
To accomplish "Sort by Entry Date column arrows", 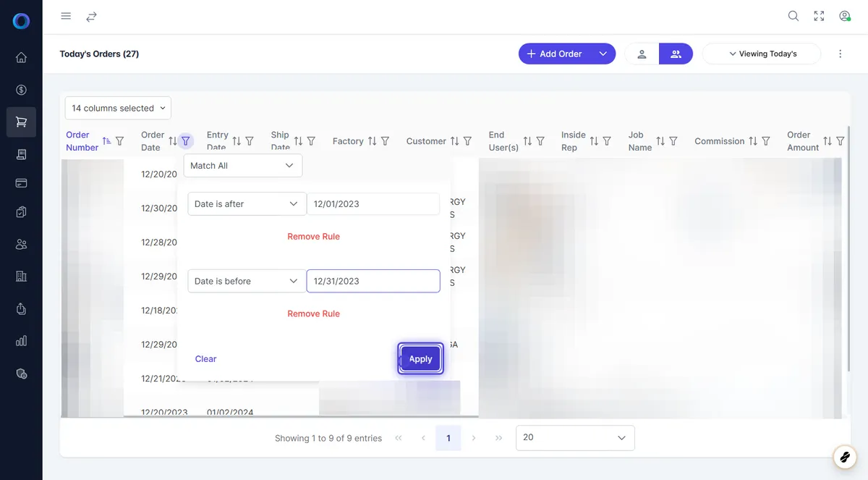I will point(237,141).
